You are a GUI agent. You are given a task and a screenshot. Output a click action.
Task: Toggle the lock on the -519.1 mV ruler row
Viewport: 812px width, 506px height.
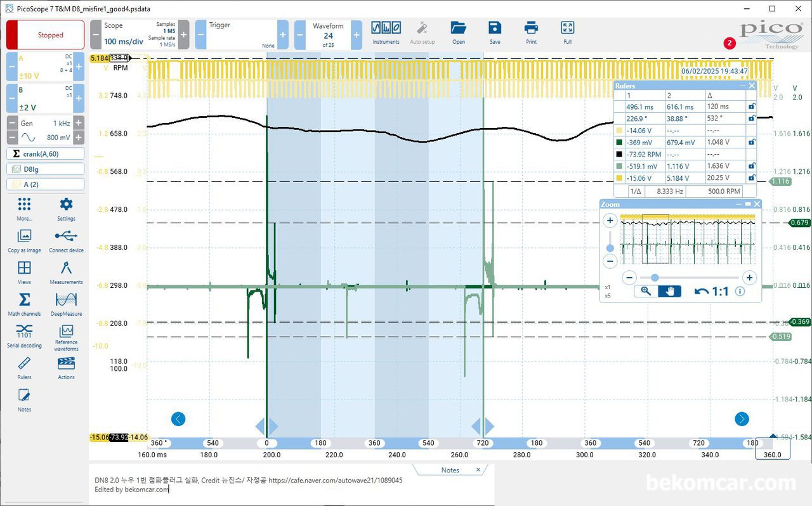(752, 166)
